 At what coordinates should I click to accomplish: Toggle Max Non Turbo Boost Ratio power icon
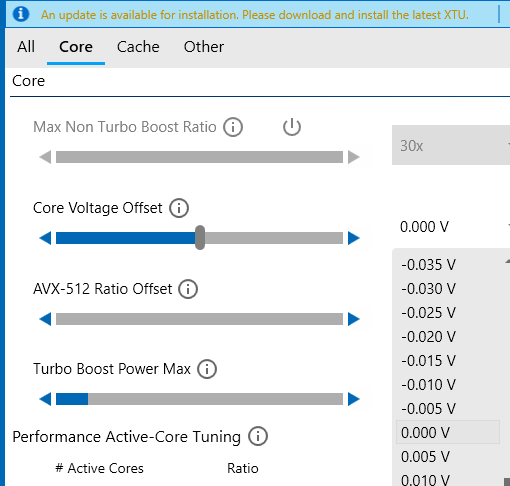(292, 127)
